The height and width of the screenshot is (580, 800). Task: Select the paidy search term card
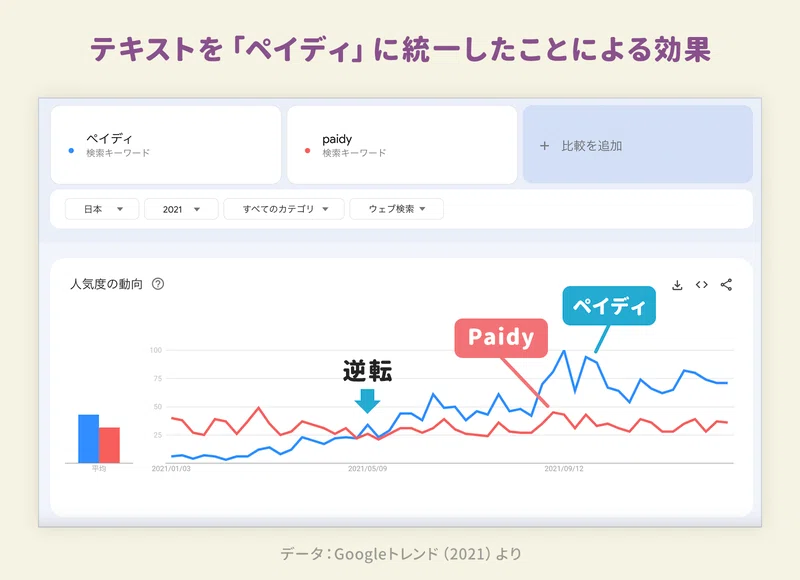(x=401, y=145)
